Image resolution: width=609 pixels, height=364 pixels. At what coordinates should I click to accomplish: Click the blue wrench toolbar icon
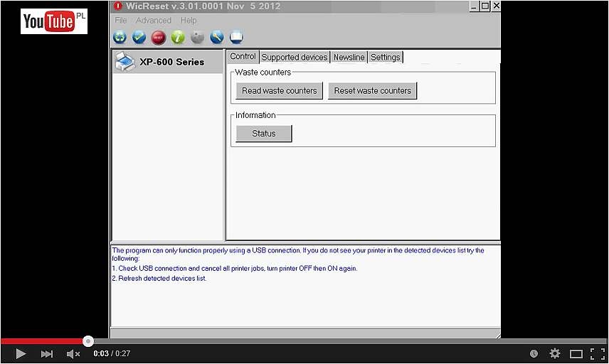(217, 37)
